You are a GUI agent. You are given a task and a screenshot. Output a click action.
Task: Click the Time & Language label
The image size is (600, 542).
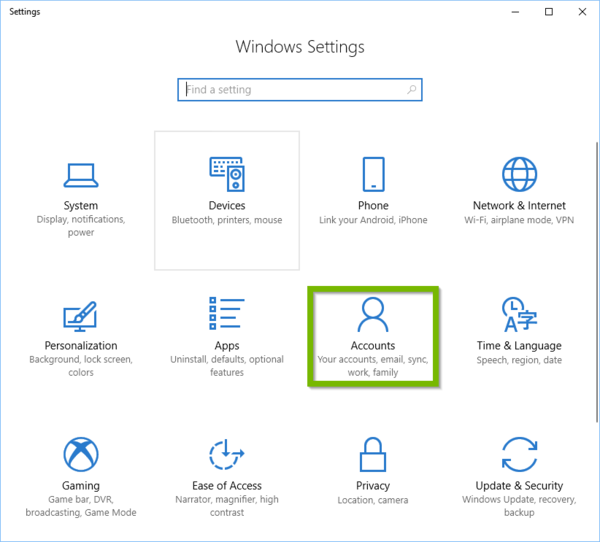click(x=519, y=346)
